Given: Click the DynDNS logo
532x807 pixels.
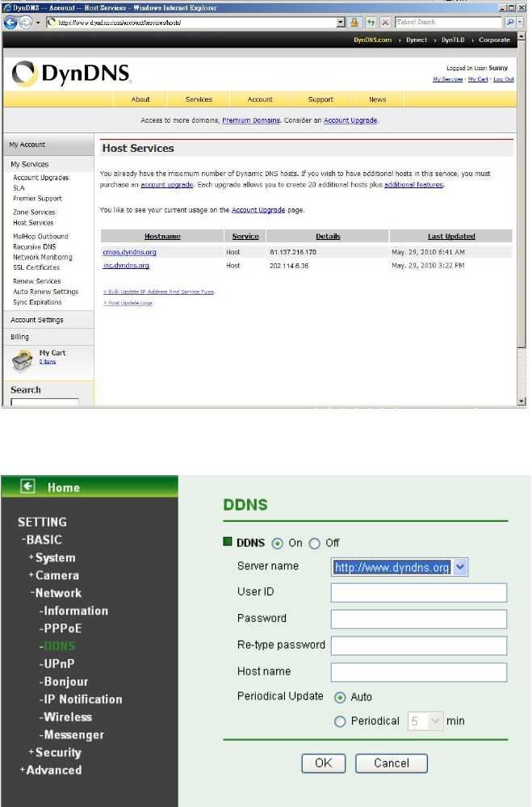Looking at the screenshot, I should point(71,74).
